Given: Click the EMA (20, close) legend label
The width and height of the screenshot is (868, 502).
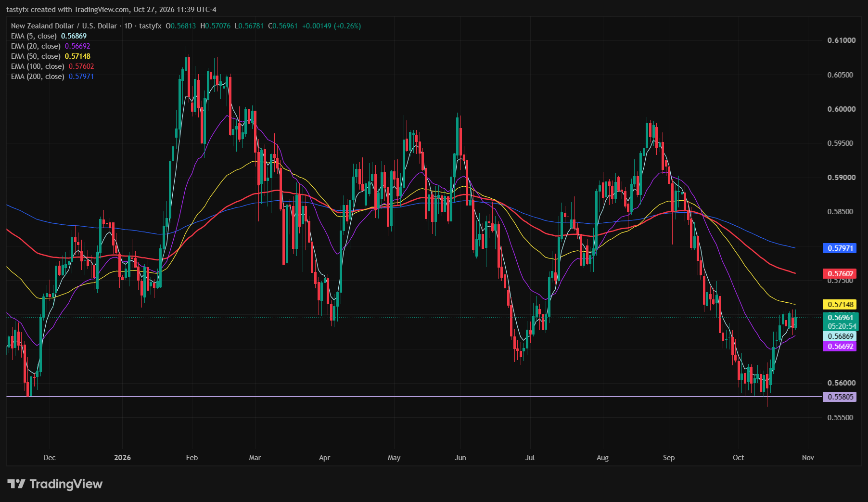Looking at the screenshot, I should click(x=36, y=46).
